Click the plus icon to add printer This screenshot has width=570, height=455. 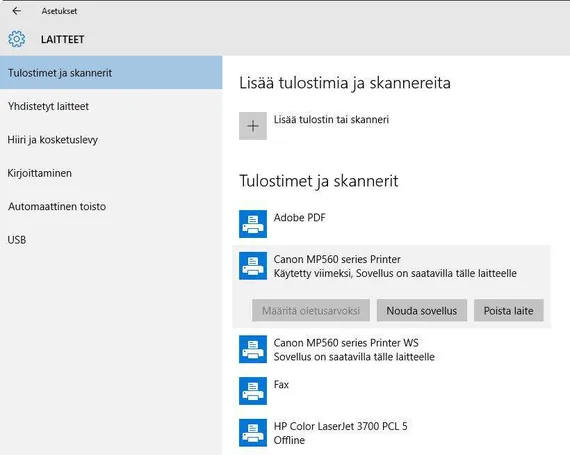pyautogui.click(x=253, y=126)
